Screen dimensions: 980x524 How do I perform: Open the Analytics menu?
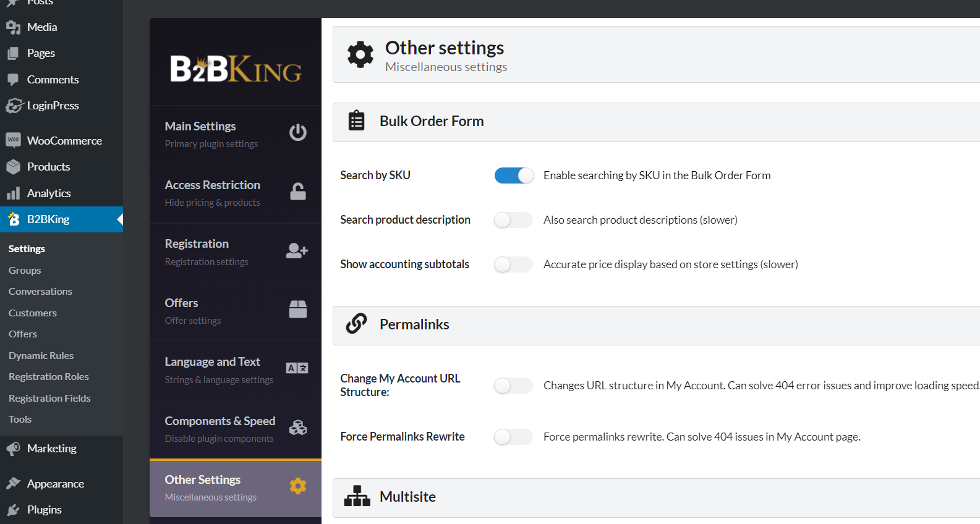pyautogui.click(x=61, y=193)
